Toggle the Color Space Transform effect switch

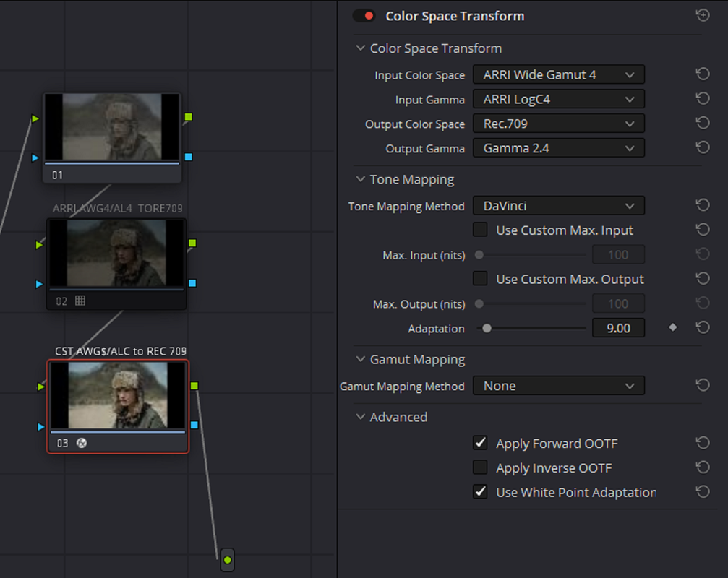(x=364, y=16)
